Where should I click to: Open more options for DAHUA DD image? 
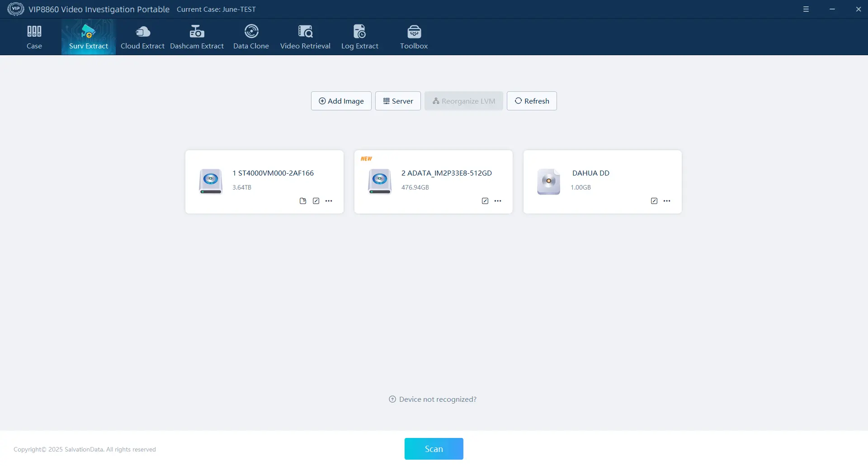[667, 201]
